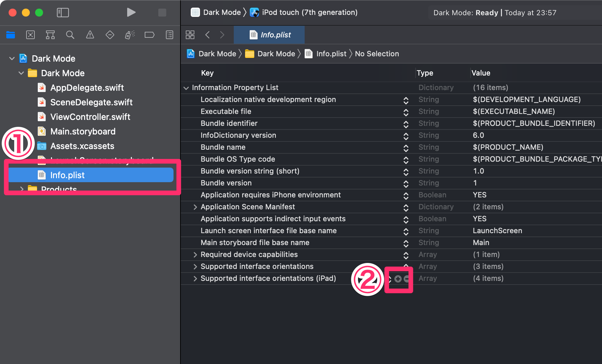Select the Symbol navigator icon
The height and width of the screenshot is (364, 602).
(x=50, y=35)
